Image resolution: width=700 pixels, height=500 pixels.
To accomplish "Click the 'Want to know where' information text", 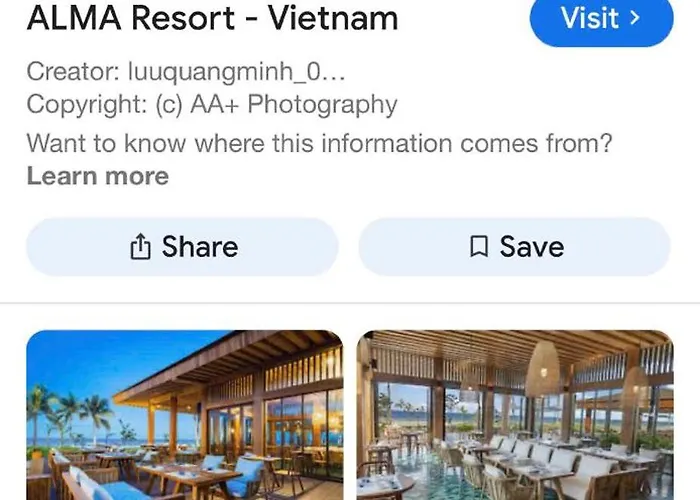I will click(319, 144).
